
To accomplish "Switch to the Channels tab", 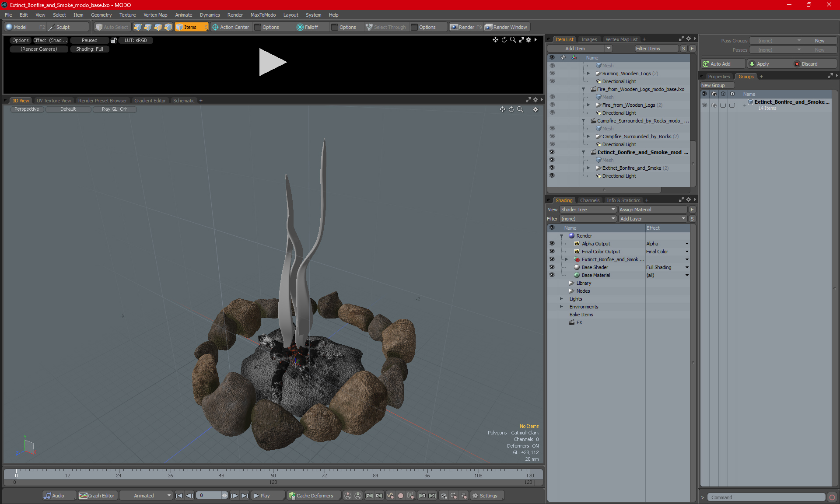I will 590,200.
